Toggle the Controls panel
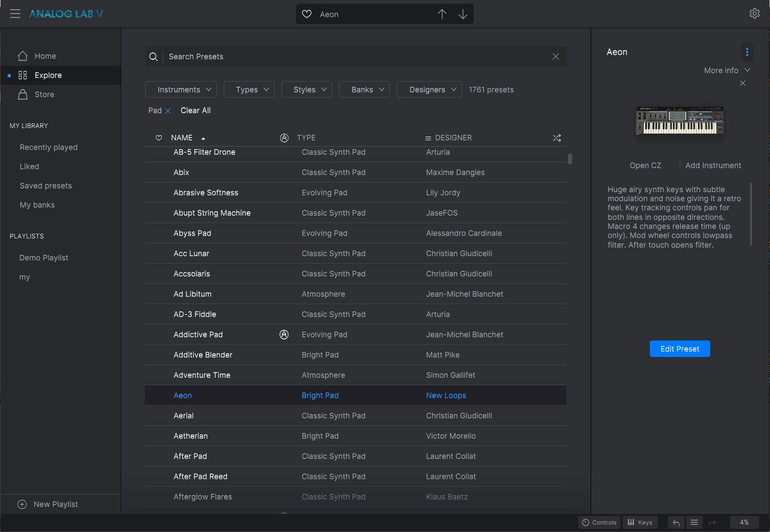This screenshot has height=532, width=770. [x=599, y=522]
